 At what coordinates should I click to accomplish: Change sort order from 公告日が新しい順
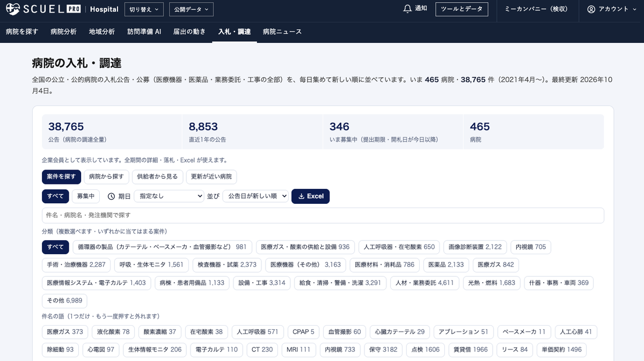click(x=255, y=196)
